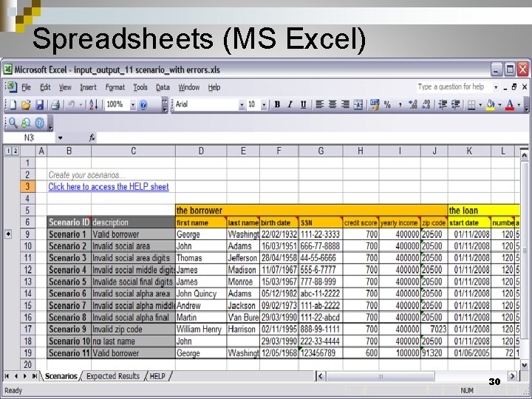Sort ascending with the A-Z icon

pyautogui.click(x=93, y=105)
